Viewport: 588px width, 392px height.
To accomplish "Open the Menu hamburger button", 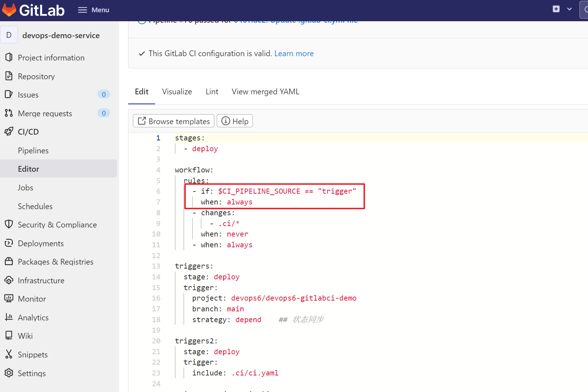I will [94, 10].
